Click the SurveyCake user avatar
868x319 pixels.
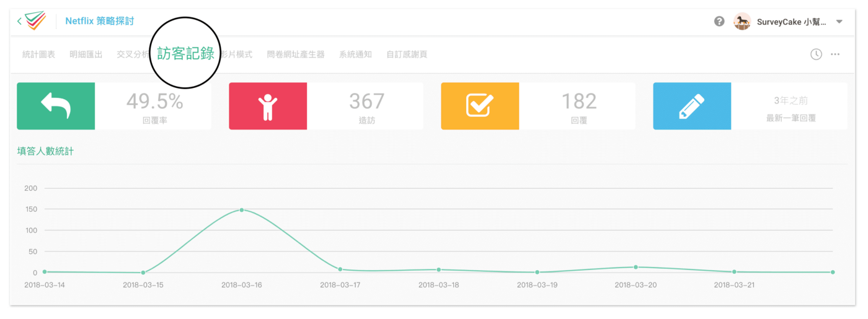(742, 22)
